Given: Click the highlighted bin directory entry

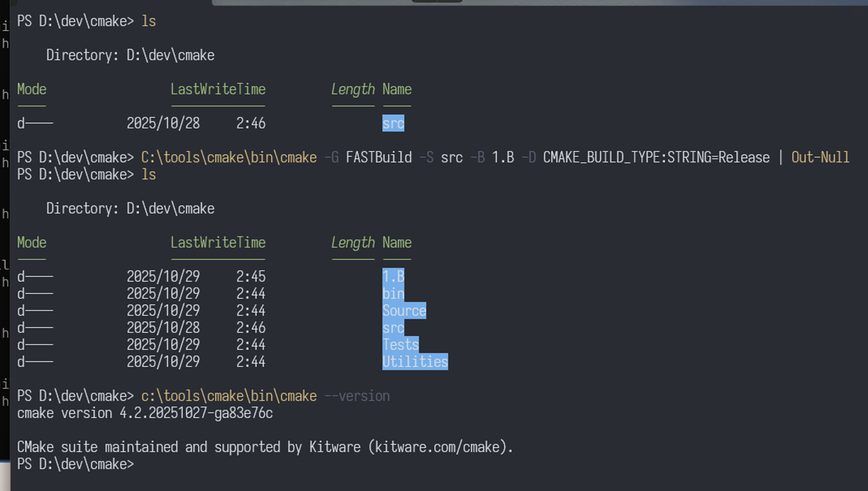Looking at the screenshot, I should tap(393, 293).
